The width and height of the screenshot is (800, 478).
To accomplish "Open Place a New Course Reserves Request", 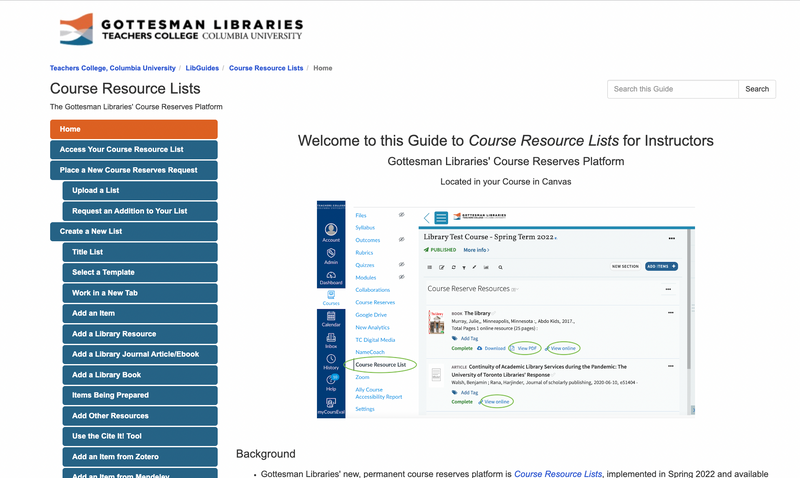I will click(x=134, y=170).
